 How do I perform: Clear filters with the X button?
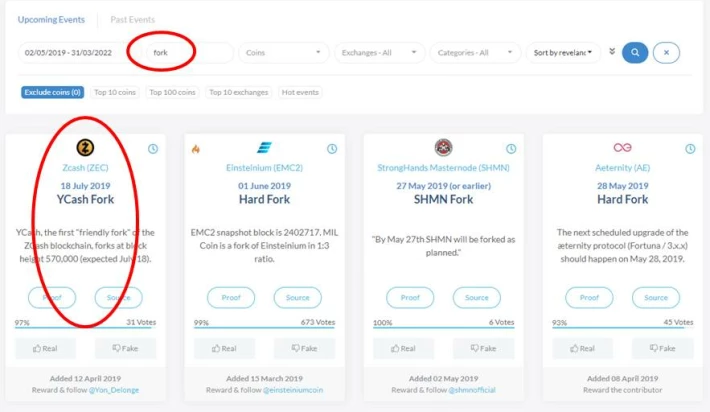(x=666, y=53)
